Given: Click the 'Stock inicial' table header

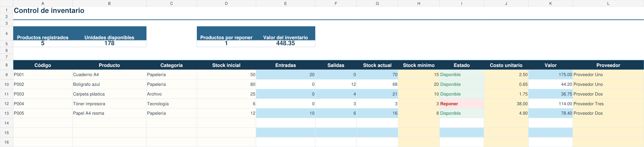Looking at the screenshot, I should [x=226, y=65].
